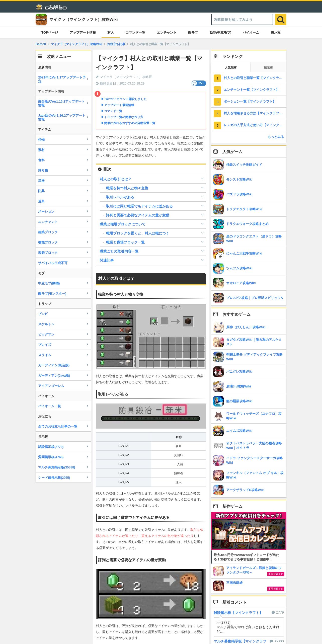Open 敵モブ navigation item
The width and height of the screenshot is (322, 644).
pos(193,33)
